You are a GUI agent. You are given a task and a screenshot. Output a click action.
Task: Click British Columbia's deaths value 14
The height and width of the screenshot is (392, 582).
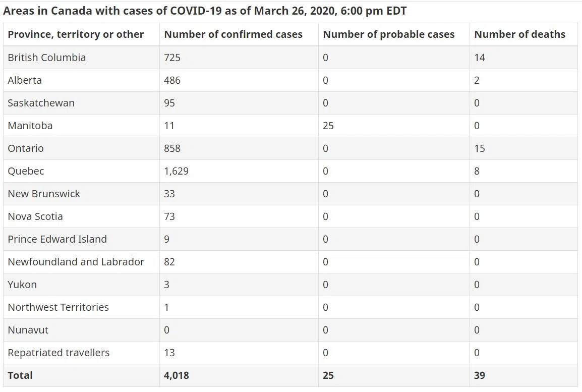coord(479,58)
